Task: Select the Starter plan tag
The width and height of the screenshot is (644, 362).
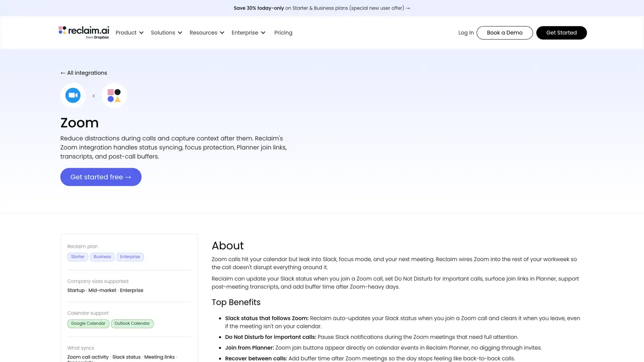Action: (x=78, y=257)
